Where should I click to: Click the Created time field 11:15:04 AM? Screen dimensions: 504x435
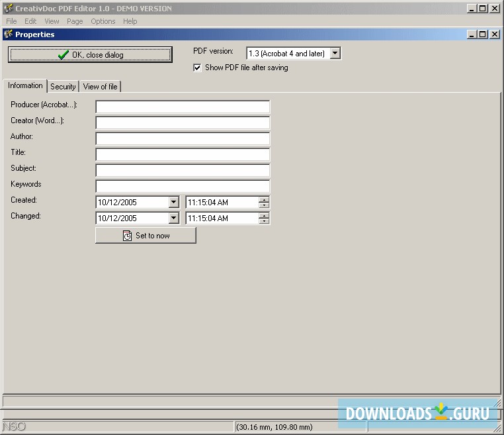pyautogui.click(x=222, y=203)
